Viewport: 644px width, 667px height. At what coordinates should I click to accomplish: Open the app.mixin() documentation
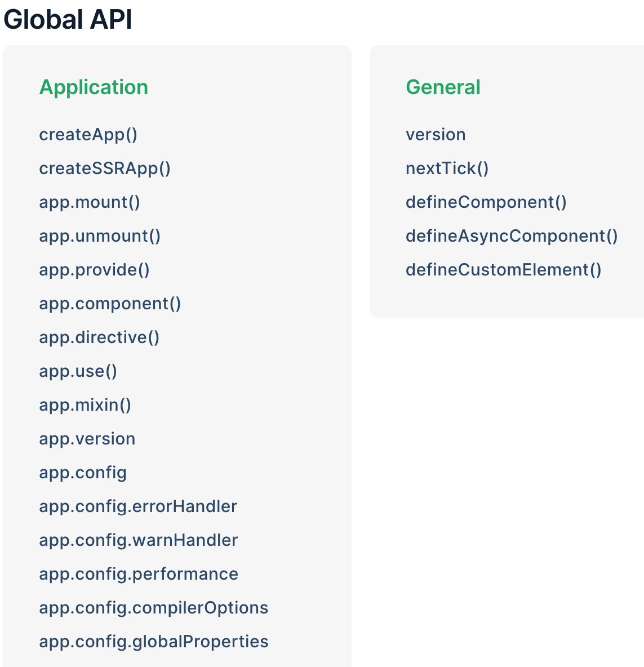(x=85, y=405)
